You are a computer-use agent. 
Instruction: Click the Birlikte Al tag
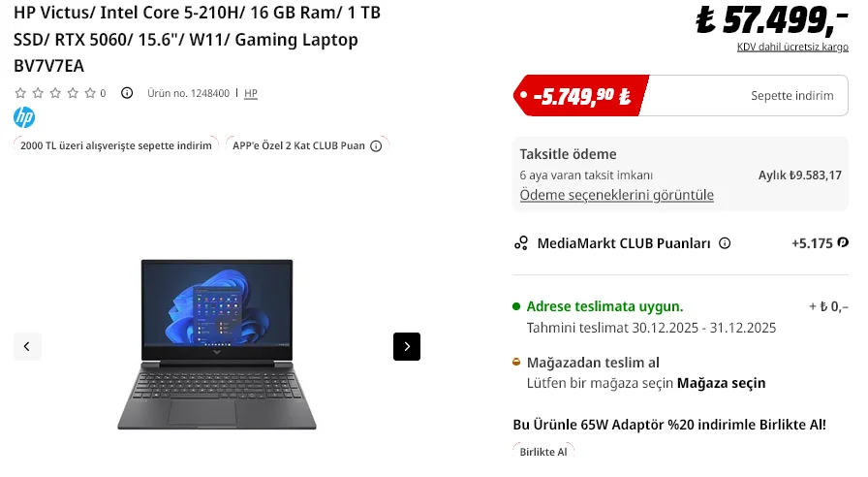pos(543,452)
